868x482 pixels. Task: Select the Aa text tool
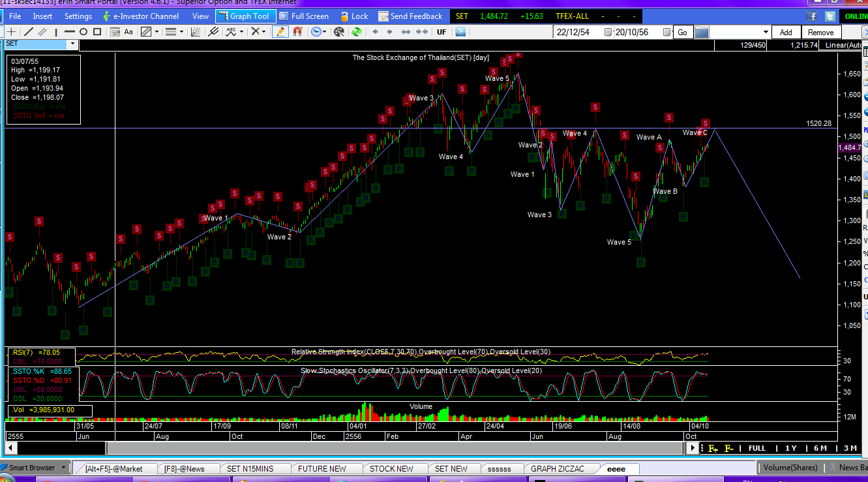click(128, 32)
